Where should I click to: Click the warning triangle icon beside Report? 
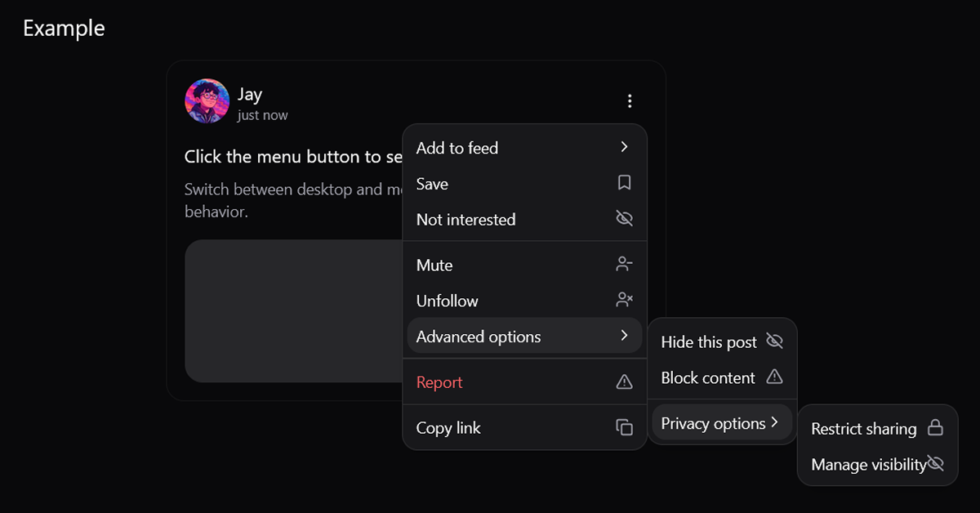point(624,382)
